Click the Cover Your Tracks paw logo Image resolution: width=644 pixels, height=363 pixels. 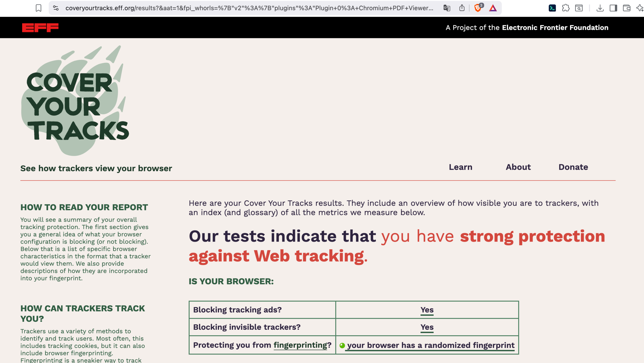(x=75, y=101)
